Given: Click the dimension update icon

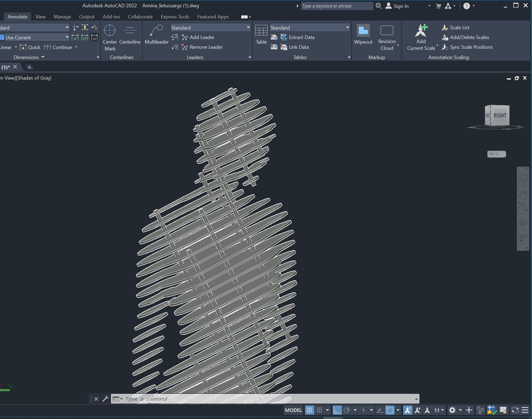Looking at the screenshot, I should tap(85, 37).
